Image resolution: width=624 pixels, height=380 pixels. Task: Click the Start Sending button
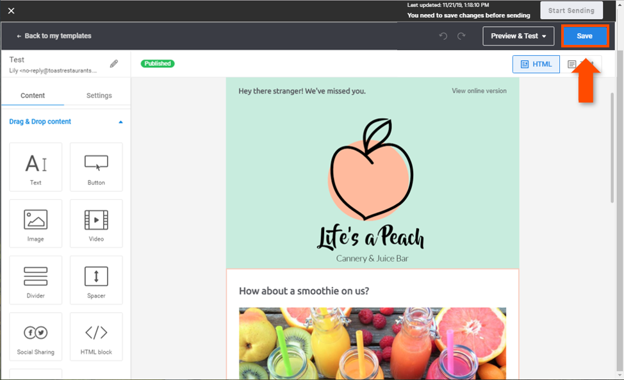click(571, 11)
